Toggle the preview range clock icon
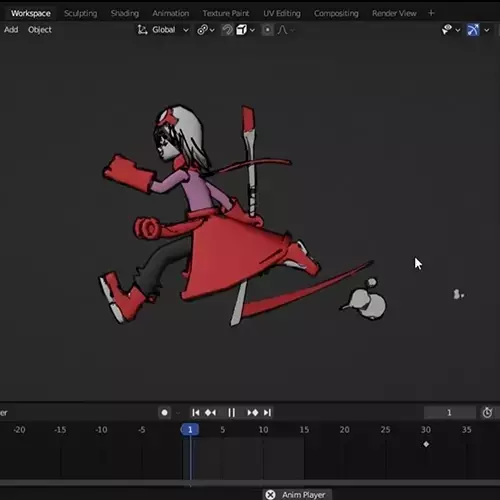 point(487,413)
